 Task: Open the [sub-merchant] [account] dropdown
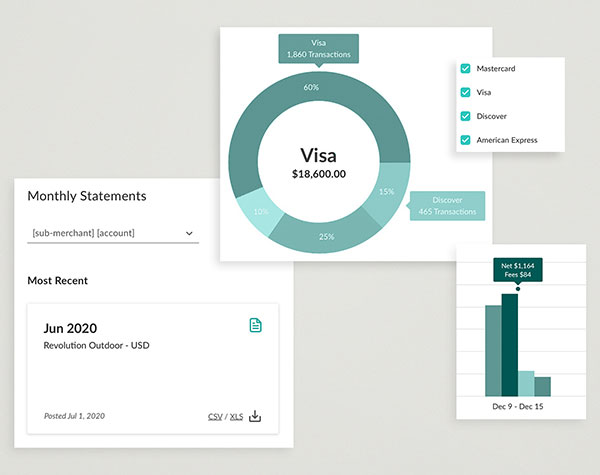click(113, 233)
